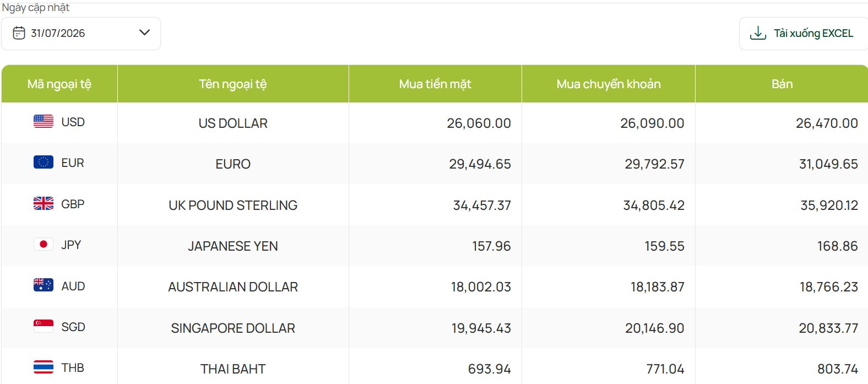868x384 pixels.
Task: Click the JPY Japan flag icon
Action: [44, 244]
